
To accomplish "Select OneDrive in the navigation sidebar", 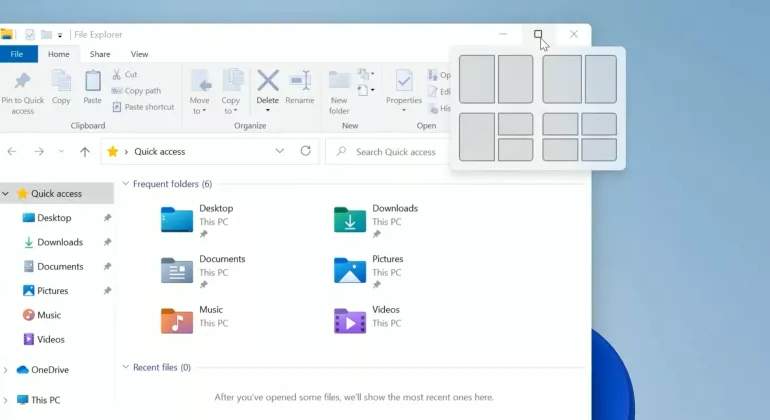I will (42, 370).
